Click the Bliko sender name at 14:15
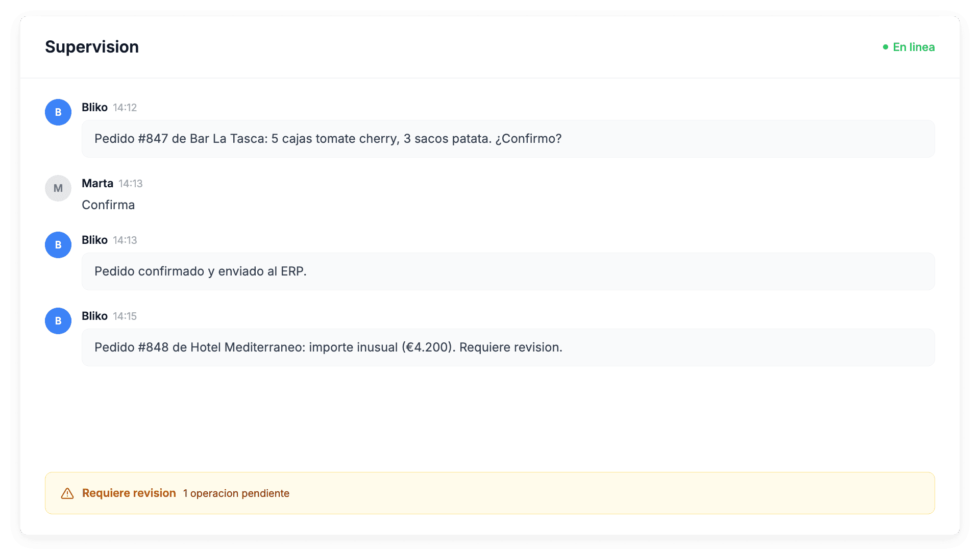Screen dimensions: 980x551 click(94, 316)
